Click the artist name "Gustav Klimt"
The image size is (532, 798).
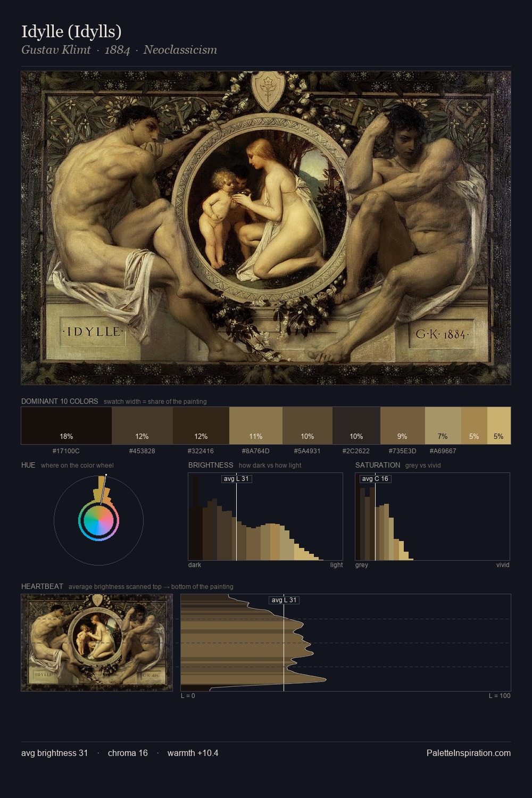[56, 50]
